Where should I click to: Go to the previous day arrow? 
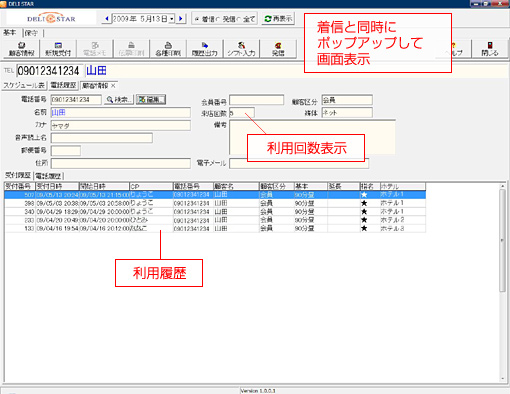pos(107,19)
